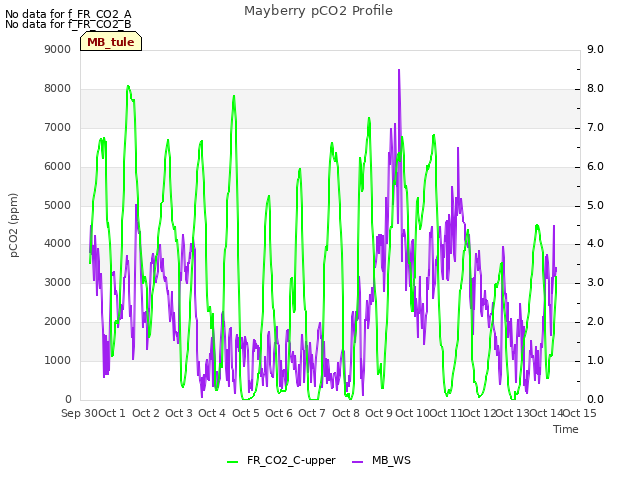
Task: Click the 3000 left-axis tick label
Action: (x=58, y=282)
